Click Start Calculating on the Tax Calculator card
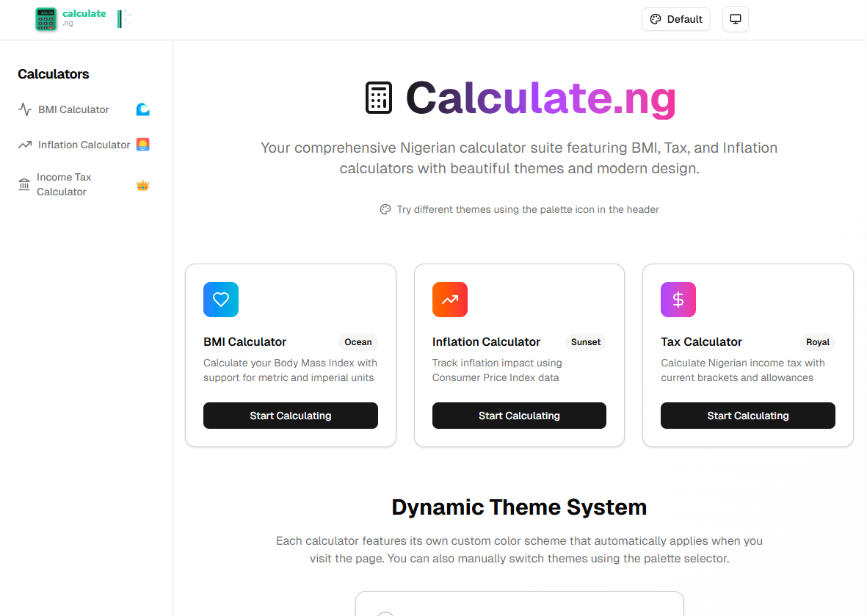The width and height of the screenshot is (867, 616). click(x=747, y=416)
